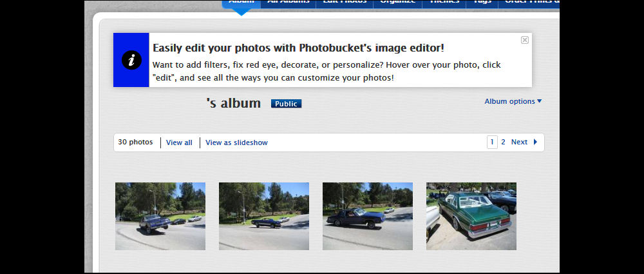
Task: Open second thumbnail of blue lowrider on road
Action: tap(264, 217)
